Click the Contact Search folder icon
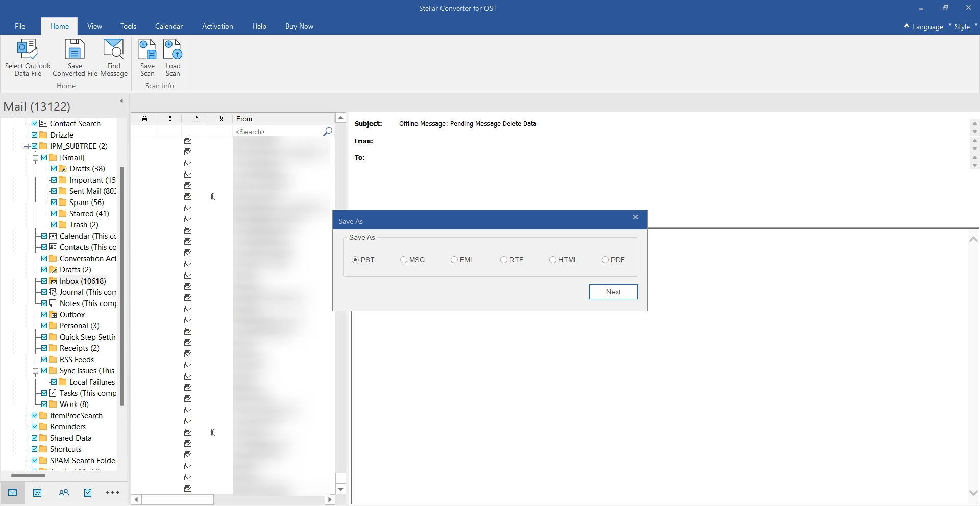 [x=43, y=124]
